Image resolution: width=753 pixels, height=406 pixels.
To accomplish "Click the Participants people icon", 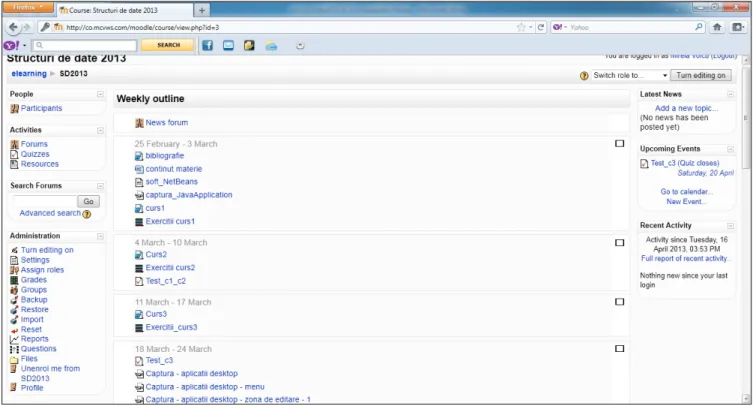I will click(x=14, y=109).
